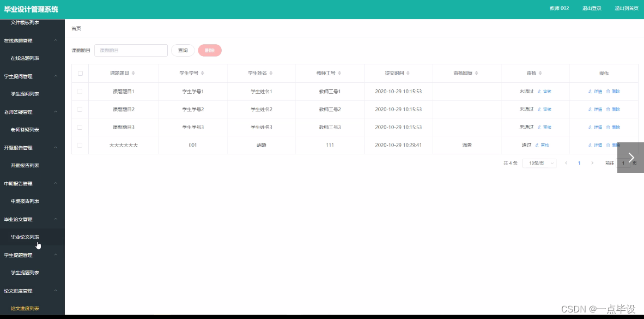View 详情 of row 课题题目2

[x=595, y=110]
